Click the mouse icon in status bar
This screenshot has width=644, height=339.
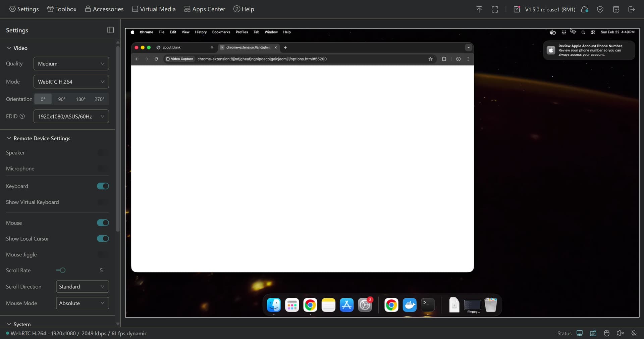(x=606, y=333)
